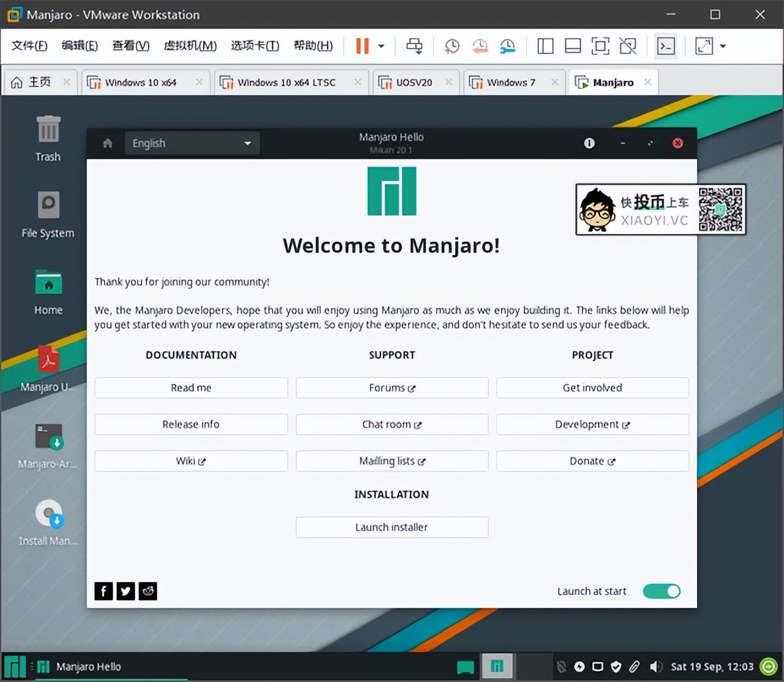This screenshot has height=682, width=784.
Task: Expand the English language dropdown
Action: [192, 143]
